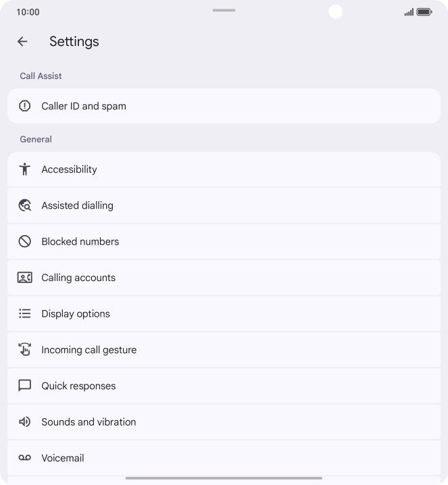The width and height of the screenshot is (448, 485).
Task: Tap the Sounds and vibration speaker icon
Action: pos(25,422)
